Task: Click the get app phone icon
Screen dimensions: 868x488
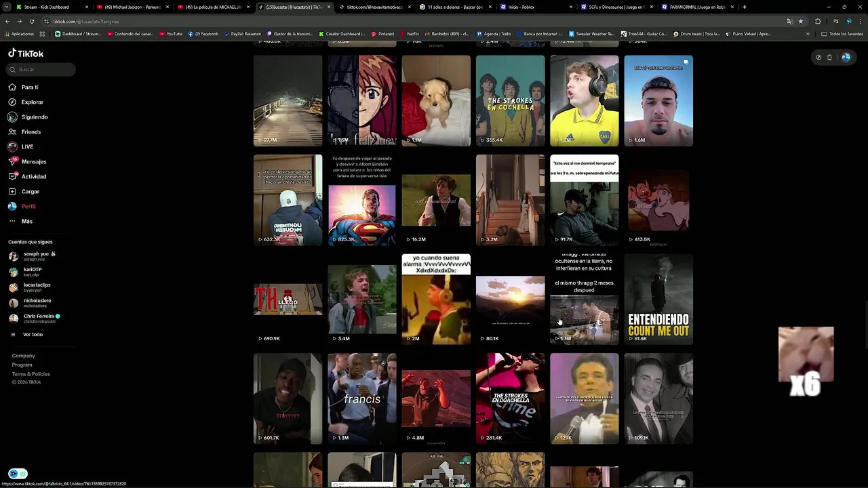Action: pos(829,58)
